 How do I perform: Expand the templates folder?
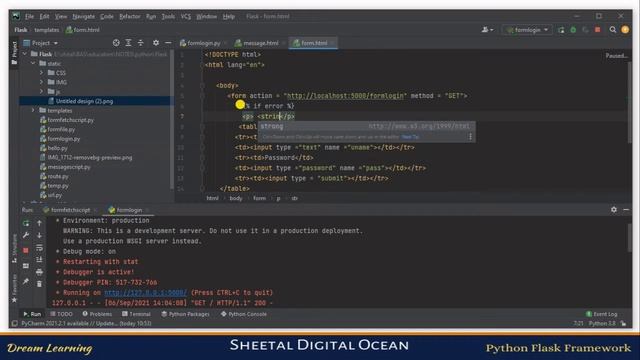pyautogui.click(x=33, y=110)
